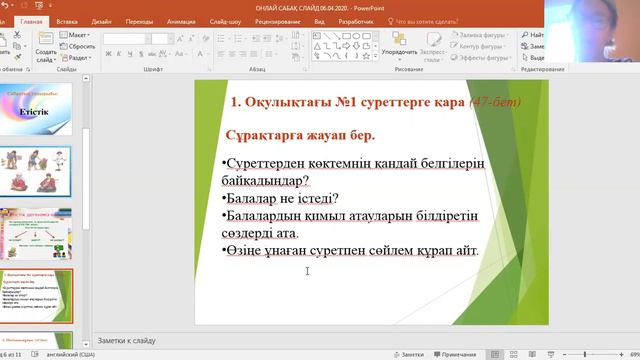Screen dimensions: 640x360
Task: Increase font size with the A-up icon
Action: (180, 39)
